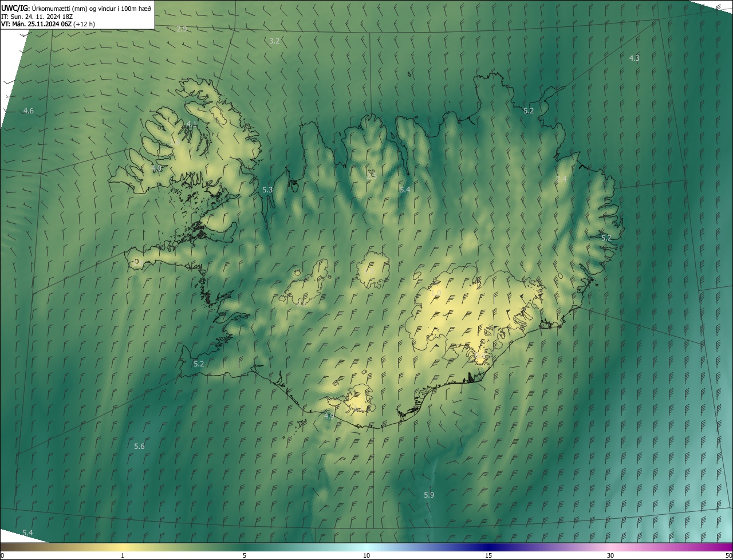Click the 5.6 value label southwest of Iceland
The width and height of the screenshot is (733, 560).
tap(139, 446)
